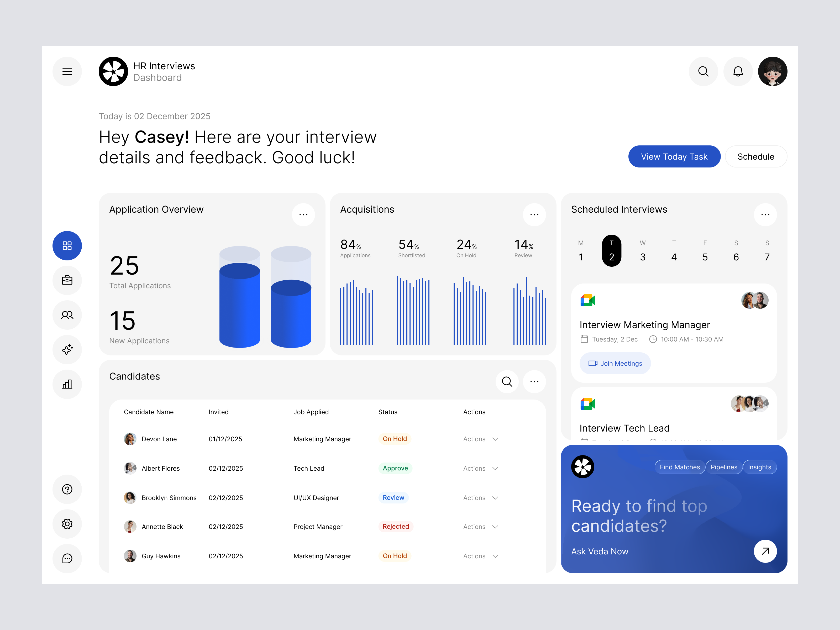Select Tuesday 2 in calendar

(611, 251)
